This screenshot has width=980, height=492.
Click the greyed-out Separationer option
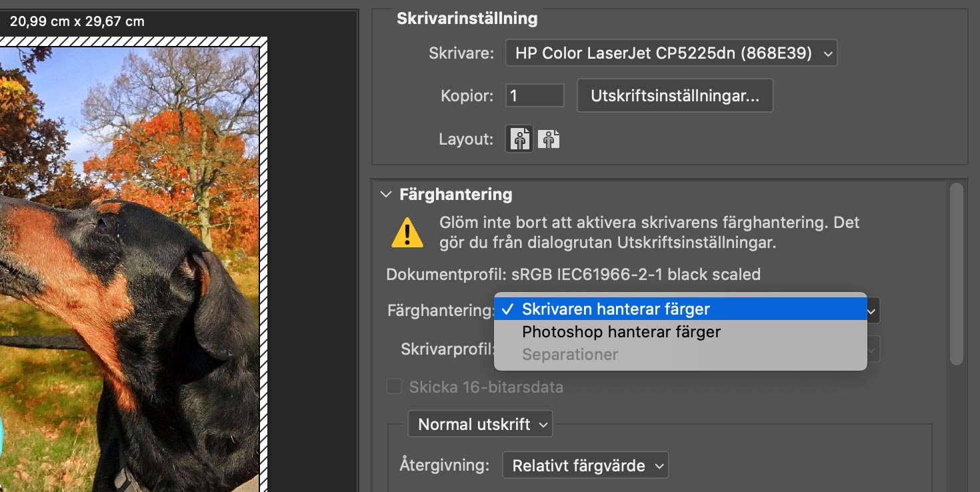tap(680, 355)
